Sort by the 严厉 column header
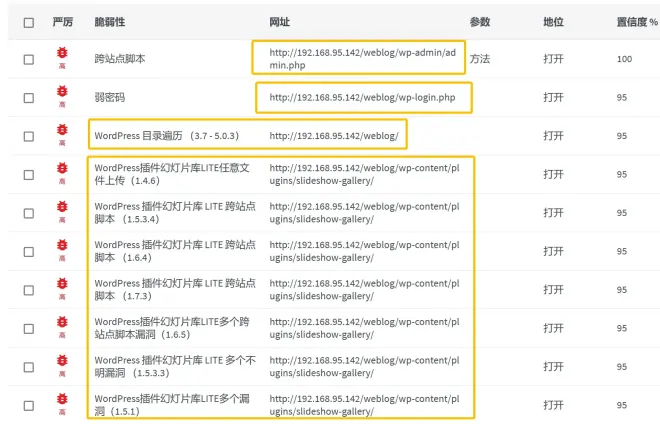Screen dimensions: 660x424 [x=62, y=22]
